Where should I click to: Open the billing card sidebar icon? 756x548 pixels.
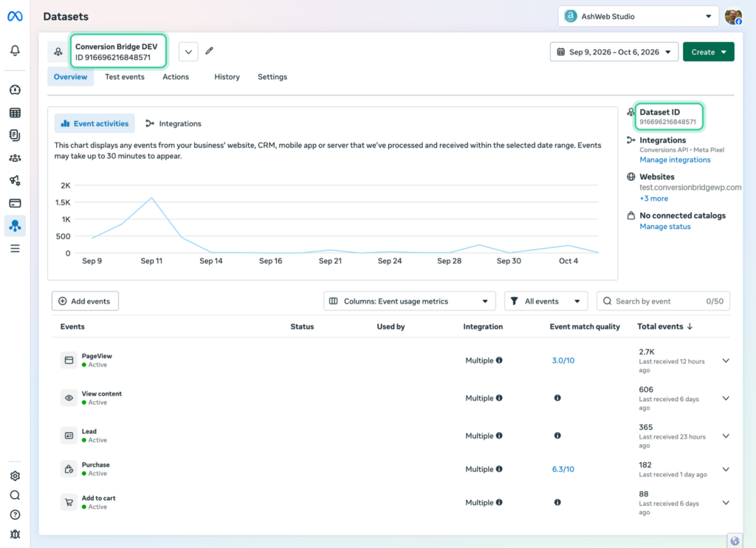pyautogui.click(x=15, y=203)
